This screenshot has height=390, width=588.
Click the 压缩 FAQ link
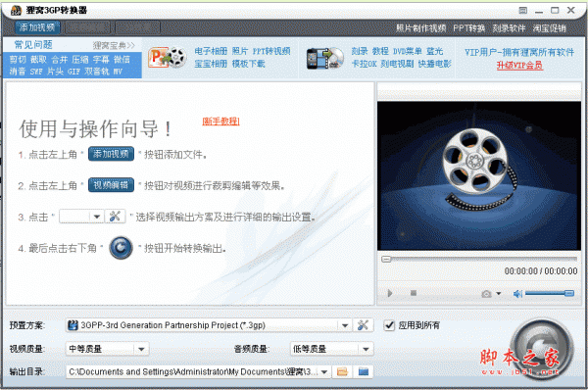(80, 59)
